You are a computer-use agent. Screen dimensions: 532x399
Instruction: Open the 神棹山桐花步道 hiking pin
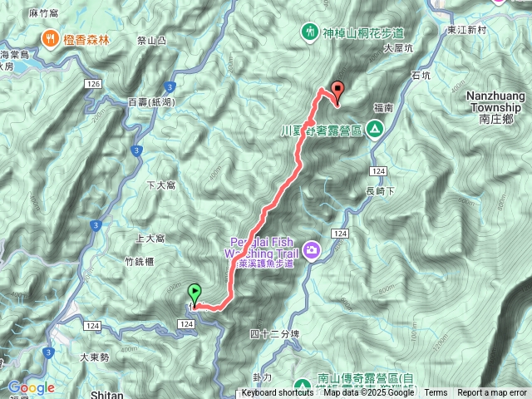pos(309,33)
